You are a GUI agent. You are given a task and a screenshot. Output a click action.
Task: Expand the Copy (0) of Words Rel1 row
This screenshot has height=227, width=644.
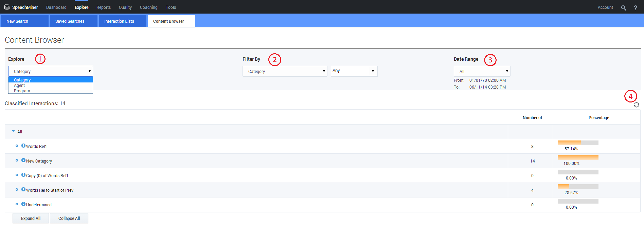[17, 175]
